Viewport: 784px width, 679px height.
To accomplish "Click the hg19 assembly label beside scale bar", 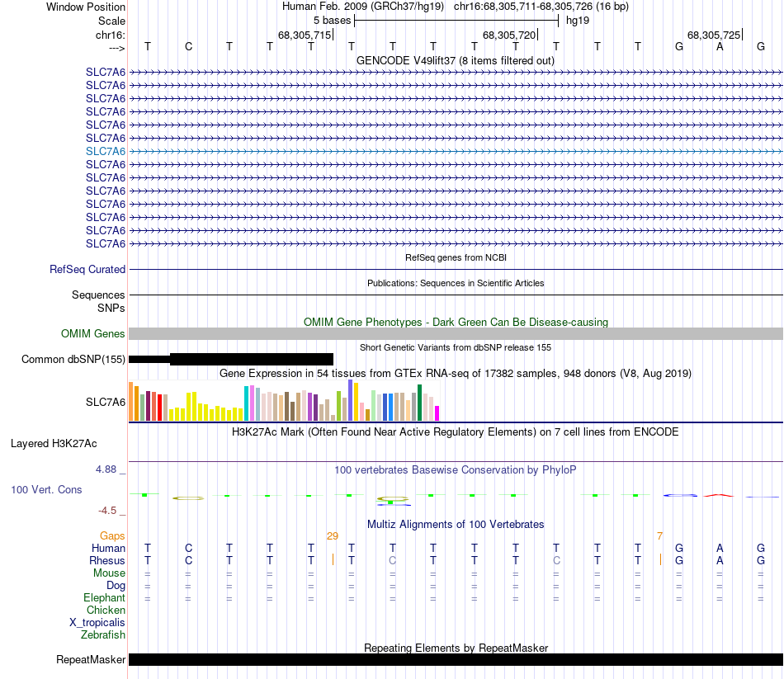I will click(578, 21).
